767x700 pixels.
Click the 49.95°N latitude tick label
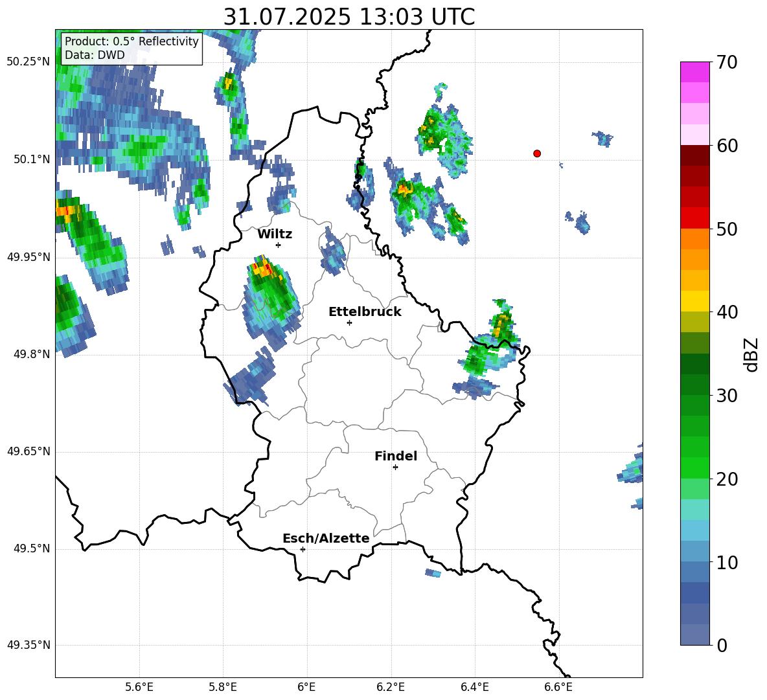(29, 256)
